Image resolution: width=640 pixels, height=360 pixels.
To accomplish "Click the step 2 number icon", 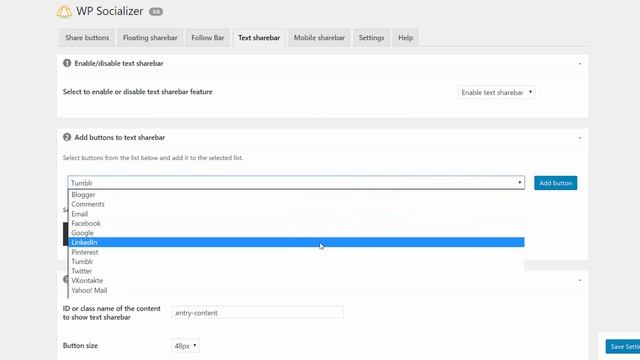I will coord(67,138).
